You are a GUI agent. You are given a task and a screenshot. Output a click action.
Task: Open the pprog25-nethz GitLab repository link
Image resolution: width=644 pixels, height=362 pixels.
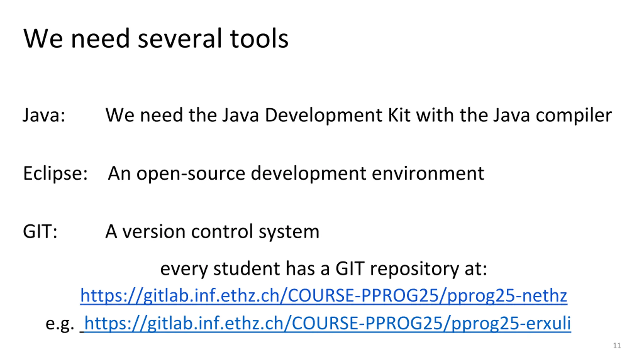[x=324, y=296]
